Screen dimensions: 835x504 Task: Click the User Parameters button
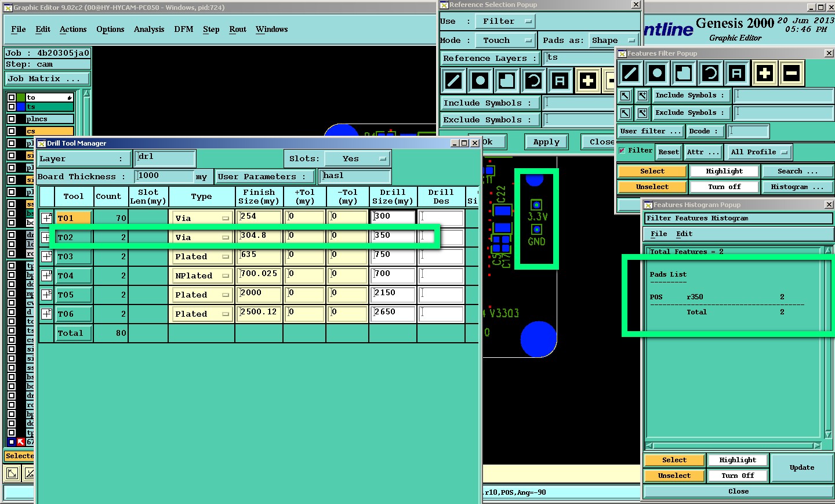click(x=265, y=176)
